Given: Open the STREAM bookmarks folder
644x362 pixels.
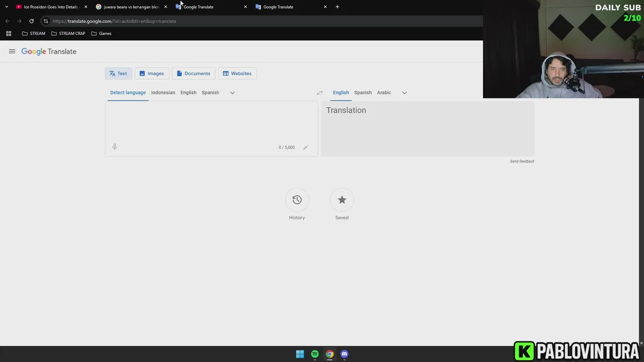Looking at the screenshot, I should (x=33, y=34).
